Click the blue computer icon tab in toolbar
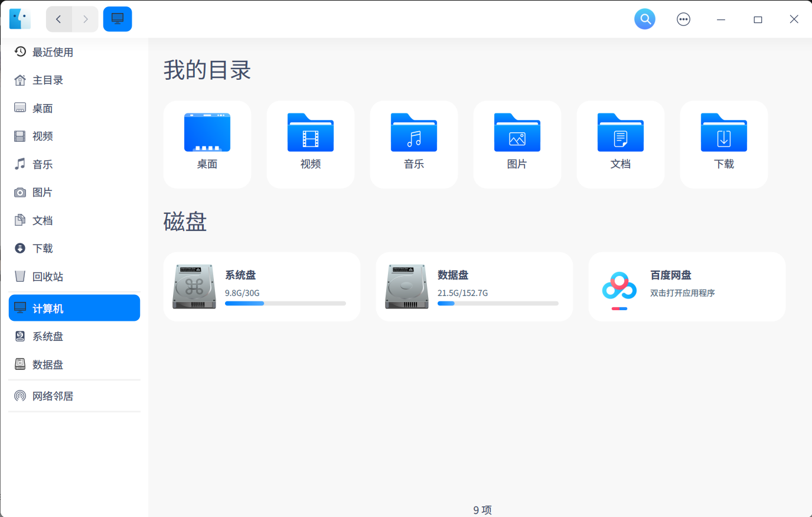Viewport: 812px width, 517px height. pyautogui.click(x=117, y=18)
